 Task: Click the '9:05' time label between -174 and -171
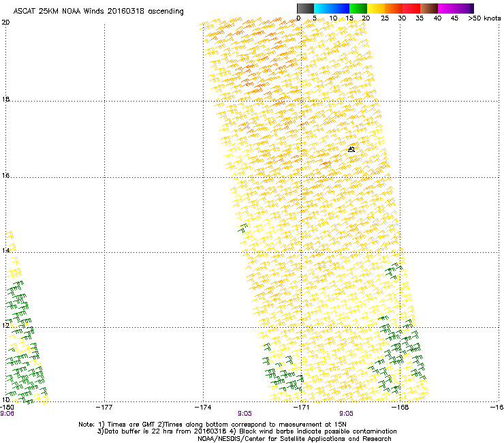click(x=245, y=414)
